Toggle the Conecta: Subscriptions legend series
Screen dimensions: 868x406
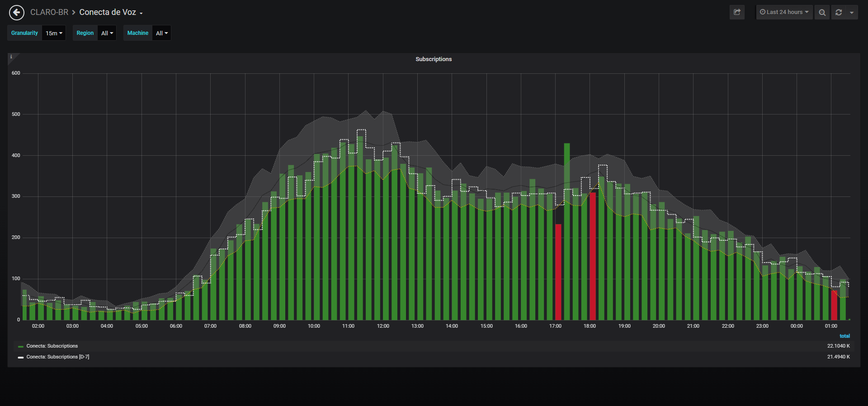coord(52,346)
